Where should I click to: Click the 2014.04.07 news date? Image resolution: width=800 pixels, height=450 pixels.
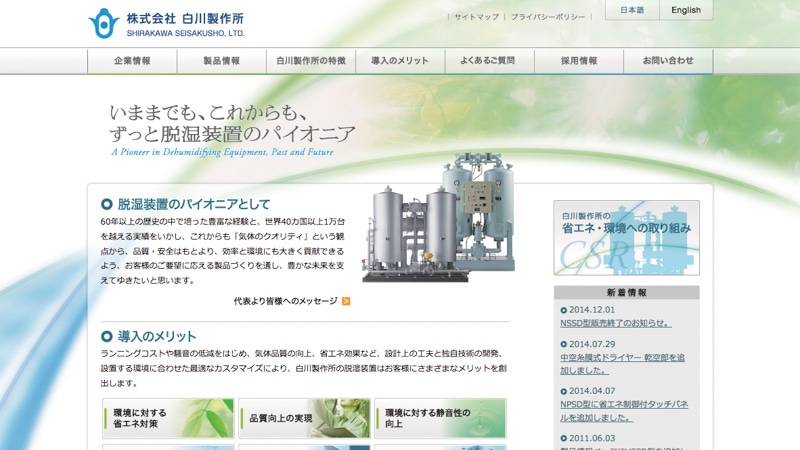click(592, 391)
